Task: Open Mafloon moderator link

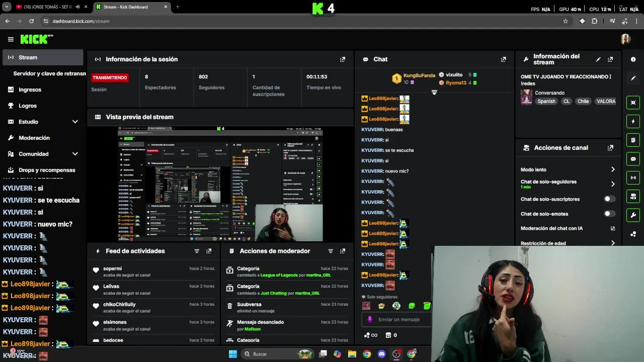Action: tap(253, 329)
